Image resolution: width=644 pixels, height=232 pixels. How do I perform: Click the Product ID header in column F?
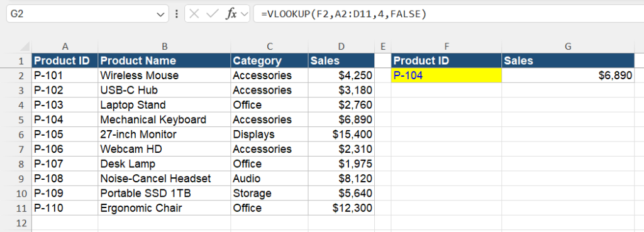tap(447, 61)
